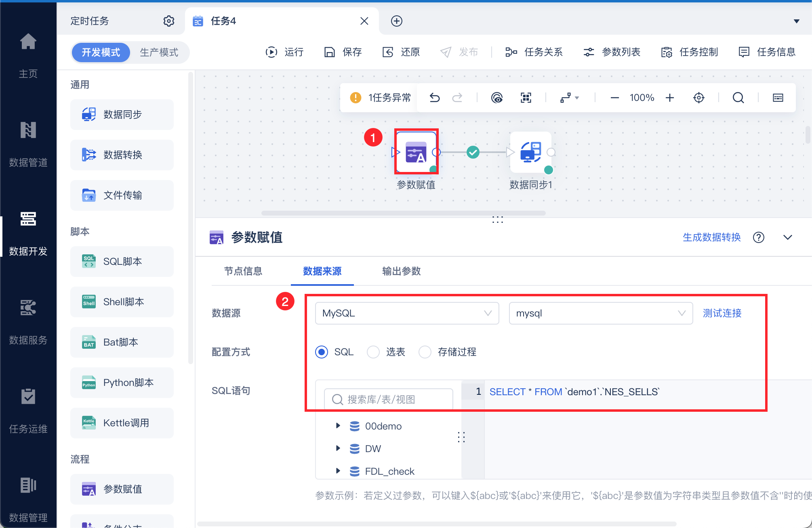Click the zoom out minus icon
812x528 pixels.
click(614, 98)
